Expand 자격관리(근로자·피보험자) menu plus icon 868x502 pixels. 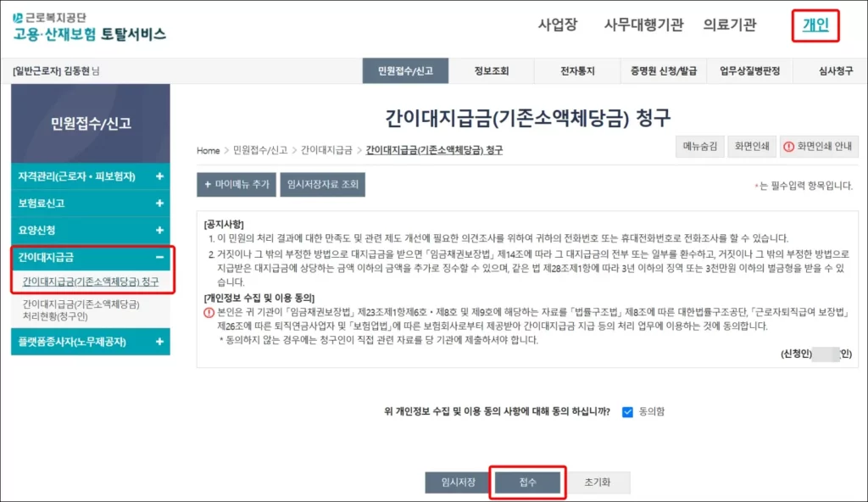[159, 176]
